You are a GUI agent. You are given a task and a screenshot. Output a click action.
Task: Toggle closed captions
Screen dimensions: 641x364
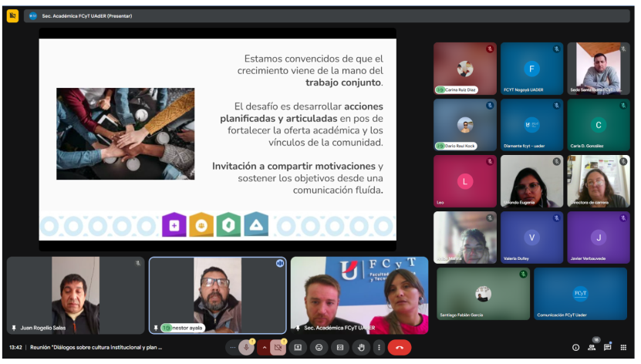tap(339, 348)
